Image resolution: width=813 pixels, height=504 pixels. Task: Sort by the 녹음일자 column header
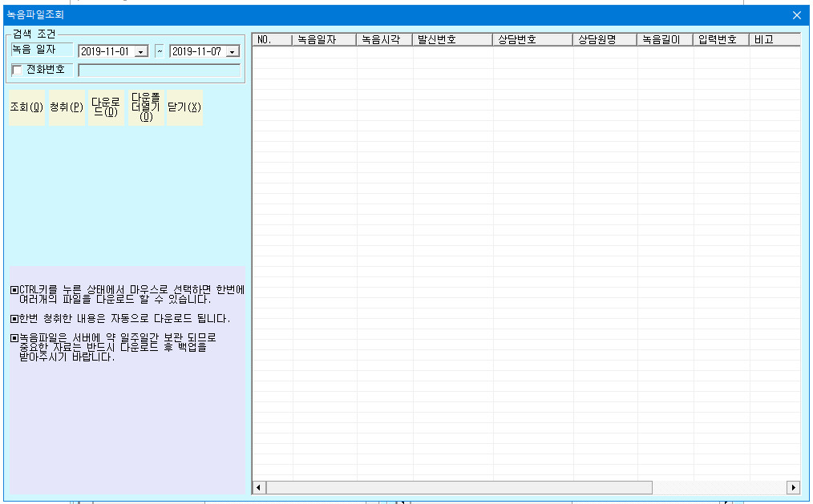click(325, 39)
